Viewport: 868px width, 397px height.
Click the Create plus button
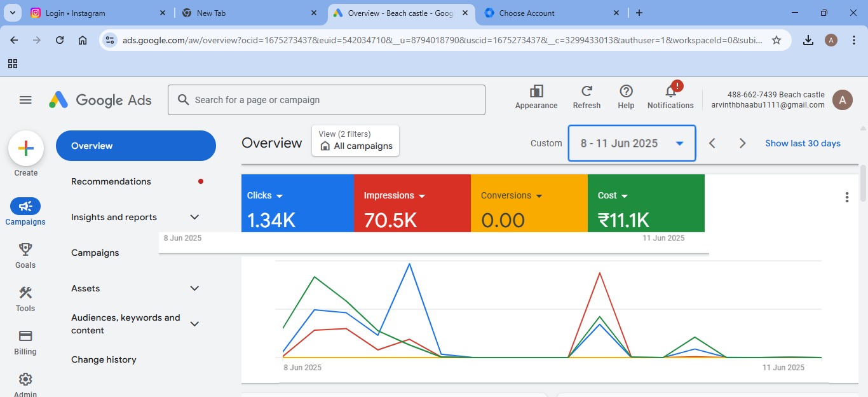point(25,149)
